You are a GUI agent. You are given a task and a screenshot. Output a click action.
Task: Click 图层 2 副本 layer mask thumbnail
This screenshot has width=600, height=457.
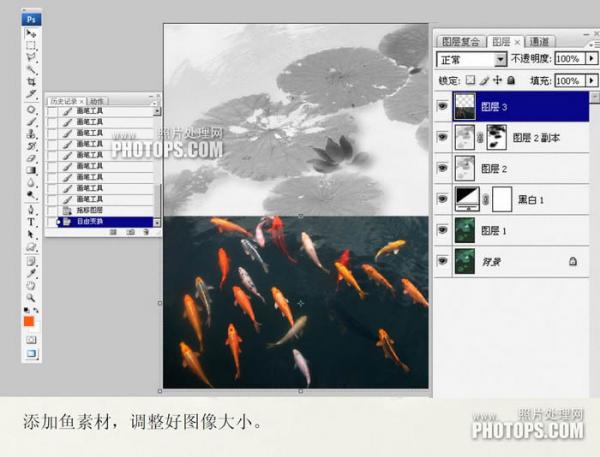coord(497,137)
